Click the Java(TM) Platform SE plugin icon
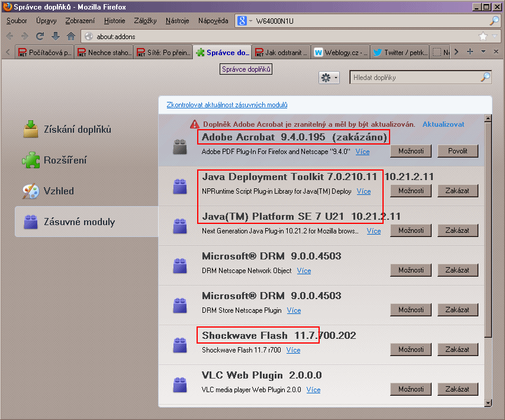This screenshot has height=420, width=505. pos(180,226)
